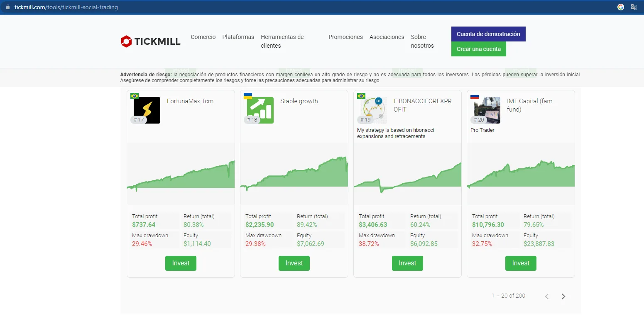Open the FIBONACCIFOREXPROFIT avatar image
The height and width of the screenshot is (323, 644).
374,110
